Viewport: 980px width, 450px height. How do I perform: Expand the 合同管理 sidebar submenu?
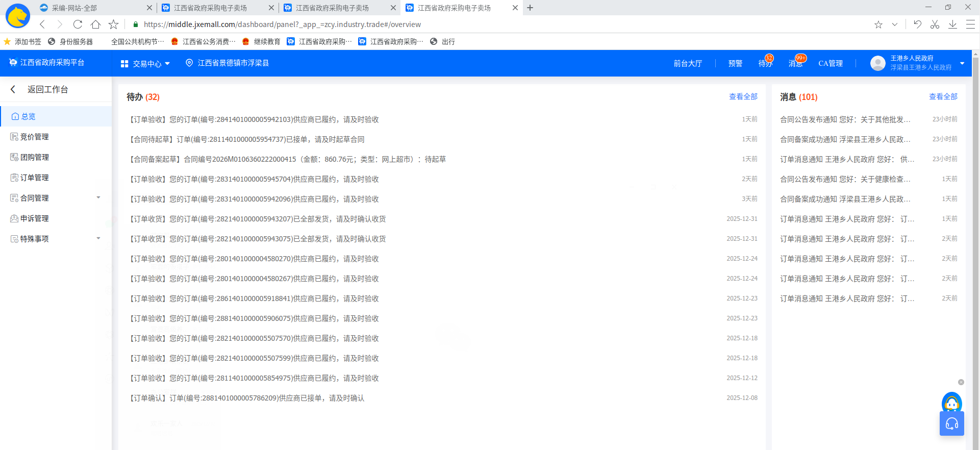[98, 198]
